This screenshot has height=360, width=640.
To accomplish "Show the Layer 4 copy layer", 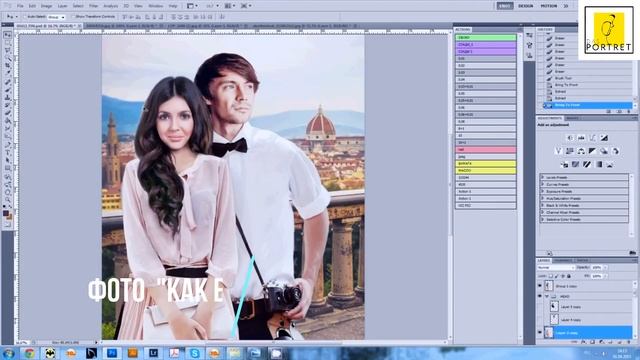I will tap(540, 320).
